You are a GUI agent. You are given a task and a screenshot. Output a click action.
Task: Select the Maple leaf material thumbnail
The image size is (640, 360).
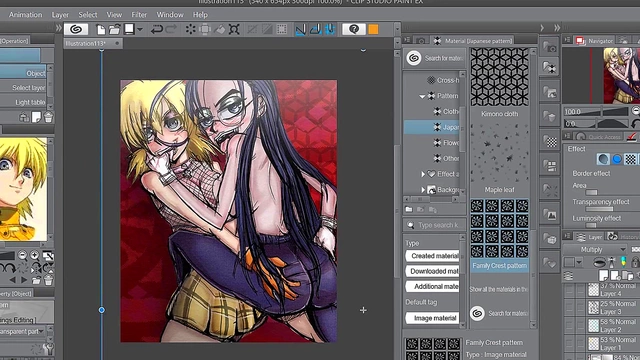(500, 153)
